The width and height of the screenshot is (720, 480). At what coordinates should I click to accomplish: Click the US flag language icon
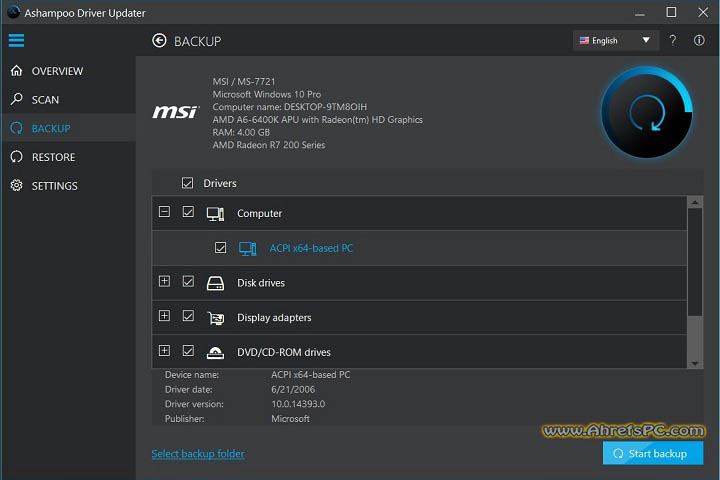(x=584, y=40)
